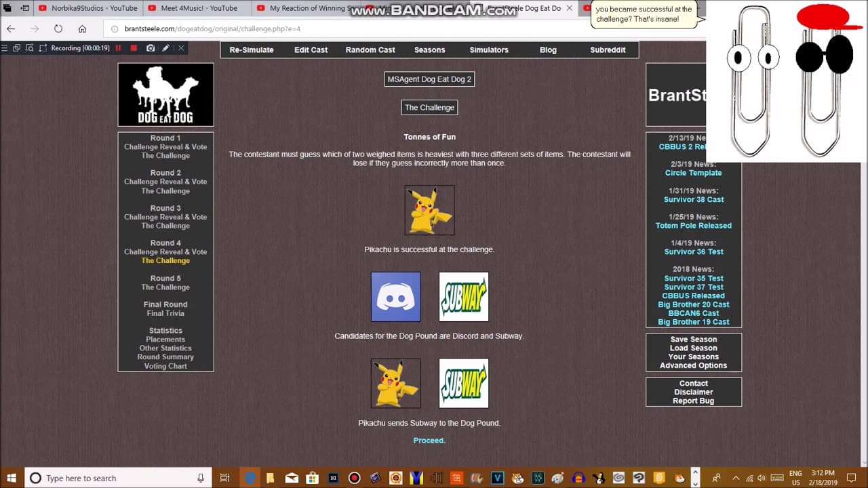Open Round 4 The Challenge highlighted link

[x=165, y=260]
